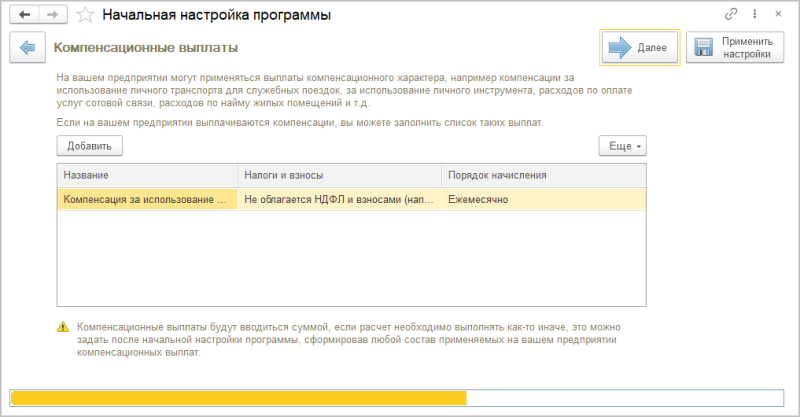The image size is (800, 417).
Task: Select the Ежемесячно cell in the row
Action: [543, 199]
